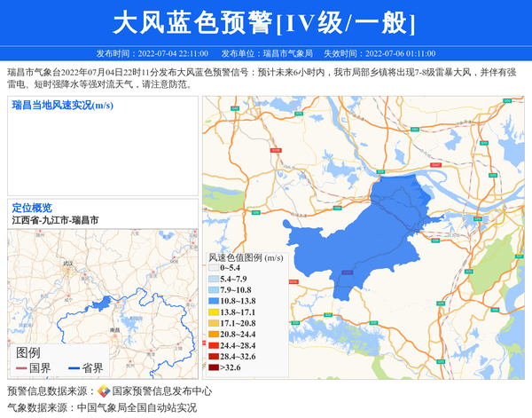
Task: Click the 10.8~13.8 blue legend swatch
Action: pyautogui.click(x=213, y=302)
